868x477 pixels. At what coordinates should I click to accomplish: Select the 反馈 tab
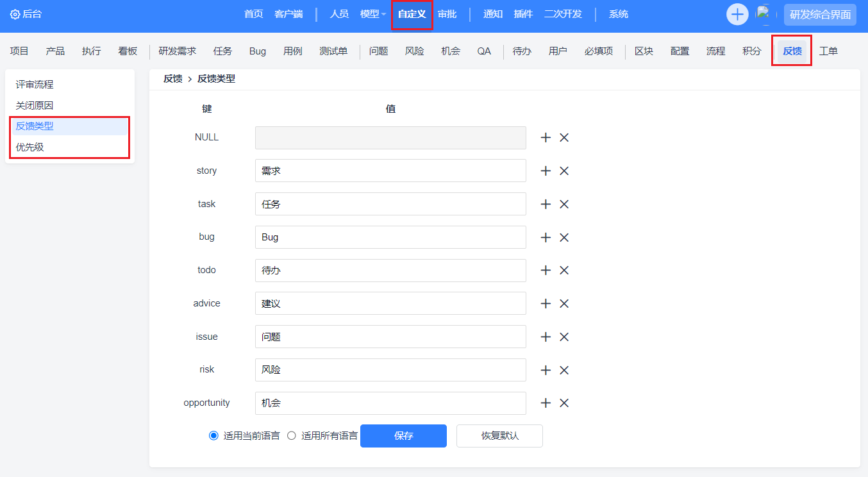click(x=792, y=51)
